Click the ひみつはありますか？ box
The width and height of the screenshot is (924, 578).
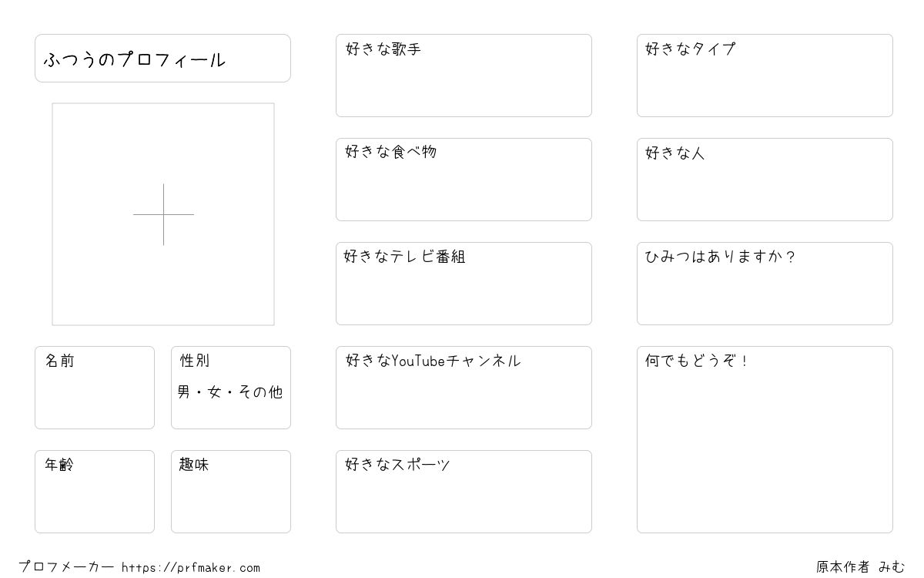[765, 284]
